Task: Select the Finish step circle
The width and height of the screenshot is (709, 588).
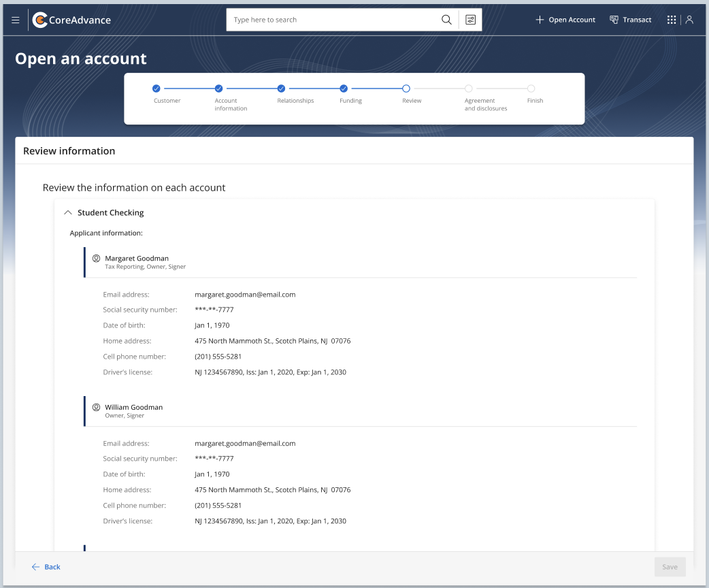Action: click(x=531, y=88)
